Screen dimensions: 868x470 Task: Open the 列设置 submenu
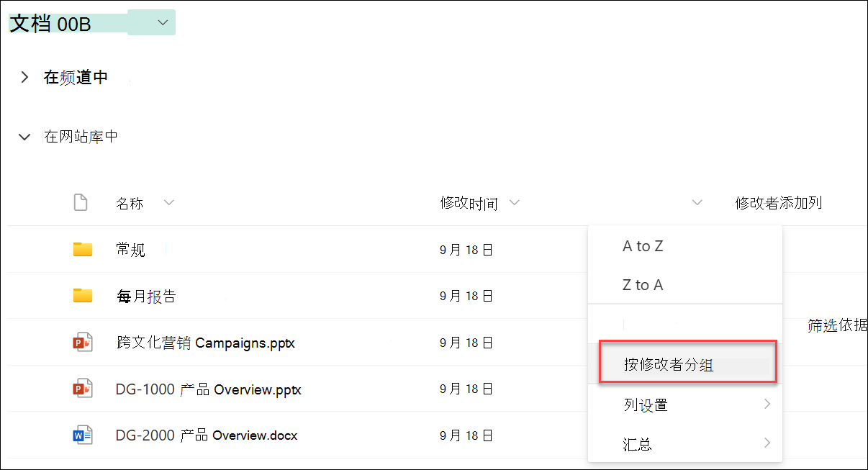[x=684, y=405]
